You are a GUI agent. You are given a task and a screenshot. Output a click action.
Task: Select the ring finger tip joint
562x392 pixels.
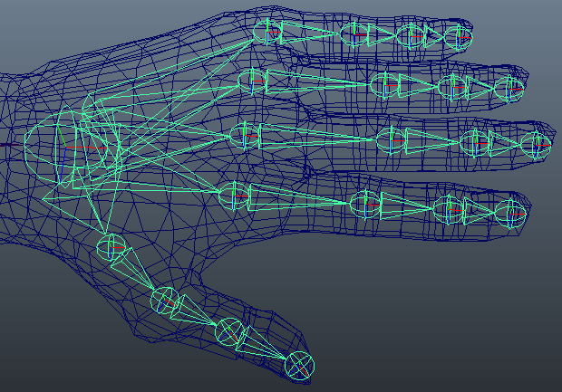pos(509,88)
